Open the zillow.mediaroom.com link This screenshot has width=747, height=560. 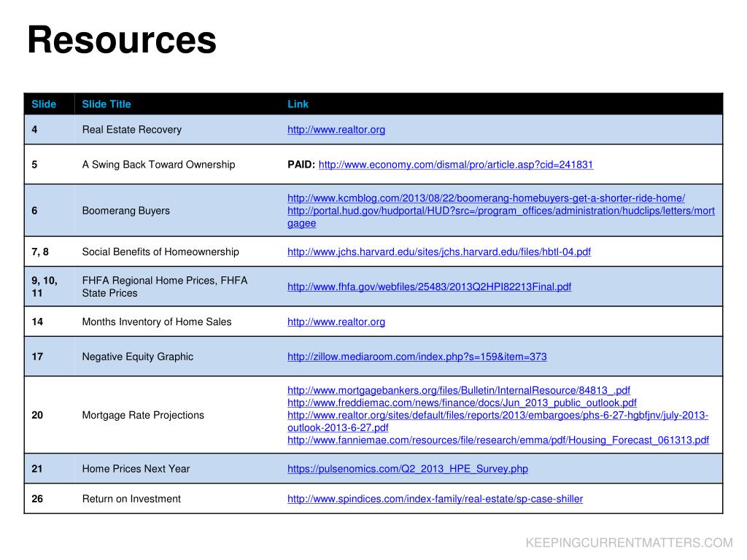coord(417,357)
